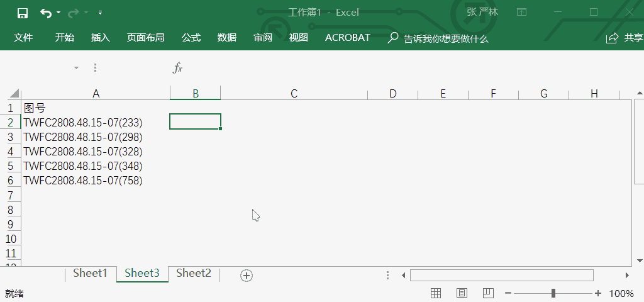Open the 公式 ribbon tab
The width and height of the screenshot is (644, 302).
[191, 38]
